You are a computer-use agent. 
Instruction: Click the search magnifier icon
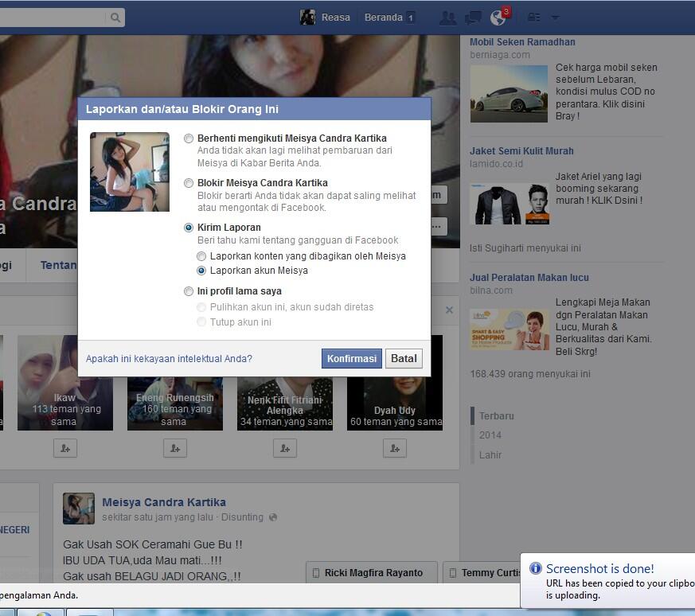tap(115, 17)
